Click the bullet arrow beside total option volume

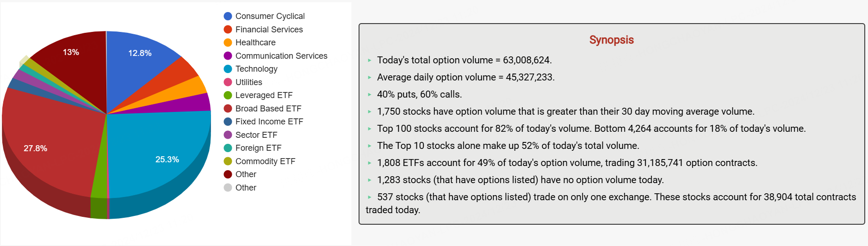coord(370,61)
